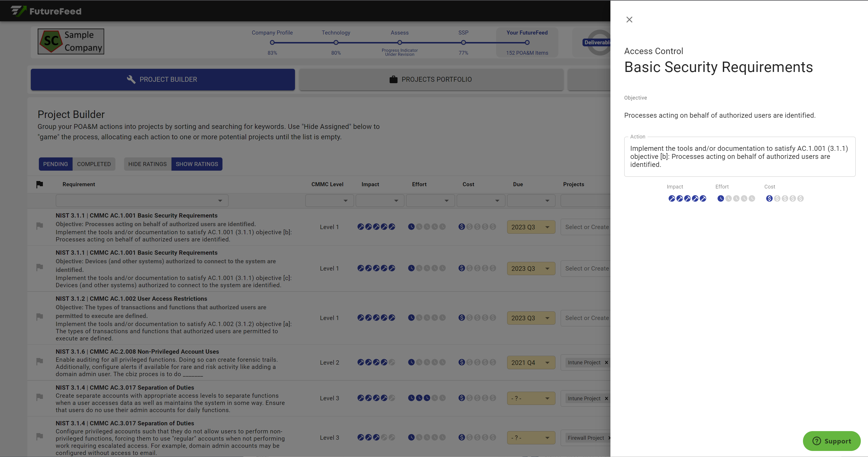Open the CMMC Level filter dropdown
The width and height of the screenshot is (868, 457).
(329, 201)
